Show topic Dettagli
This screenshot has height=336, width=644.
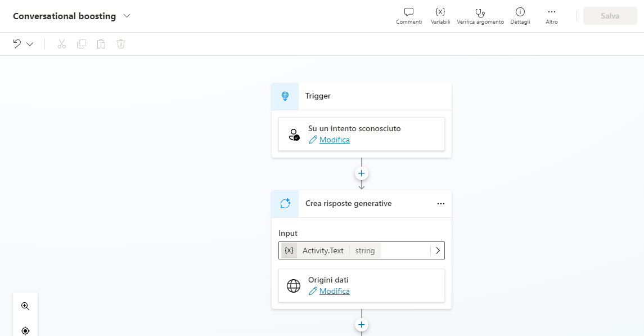coord(520,16)
